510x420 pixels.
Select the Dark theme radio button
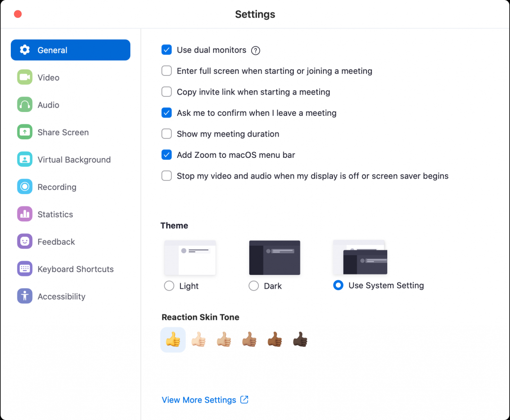click(254, 285)
